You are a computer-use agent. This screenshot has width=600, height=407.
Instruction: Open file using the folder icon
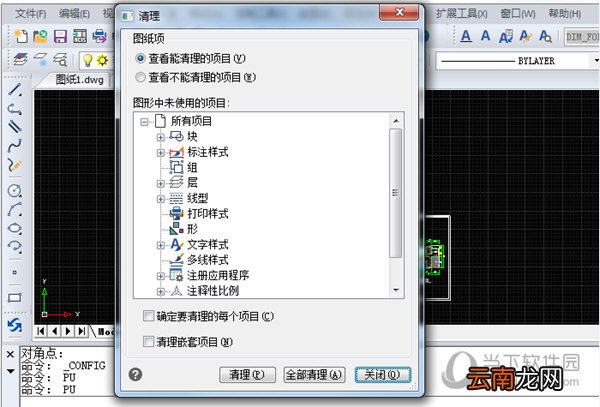(40, 36)
